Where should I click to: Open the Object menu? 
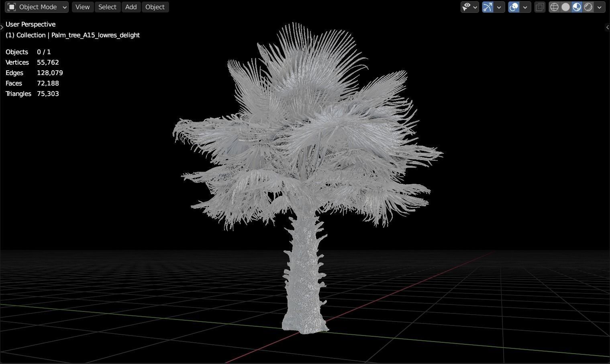pyautogui.click(x=155, y=7)
